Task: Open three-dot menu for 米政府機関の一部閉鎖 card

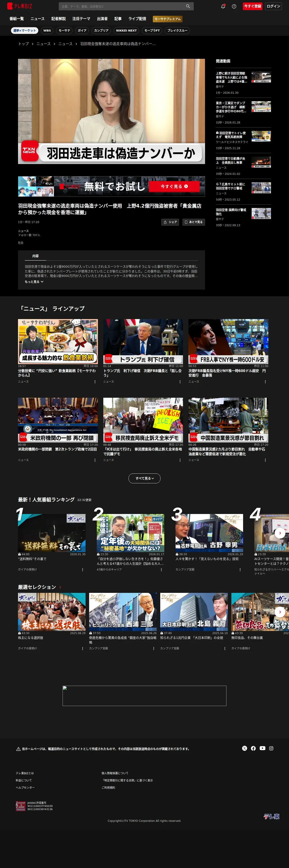Action: 95,460
